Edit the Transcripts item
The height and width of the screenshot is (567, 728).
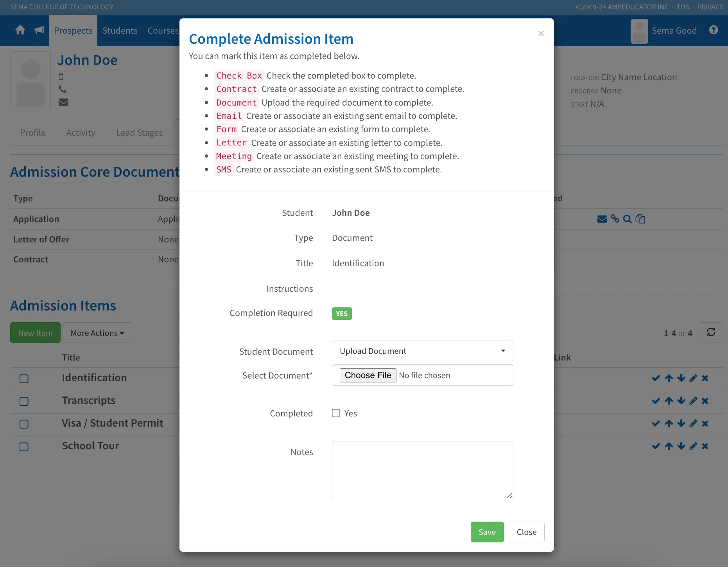[693, 401]
